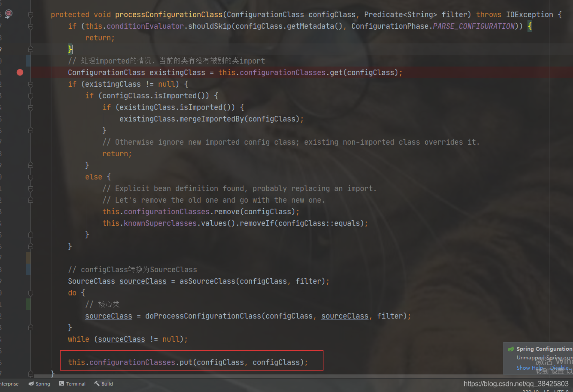The width and height of the screenshot is (573, 392).
Task: Click the first 'return;' statement
Action: pos(100,38)
